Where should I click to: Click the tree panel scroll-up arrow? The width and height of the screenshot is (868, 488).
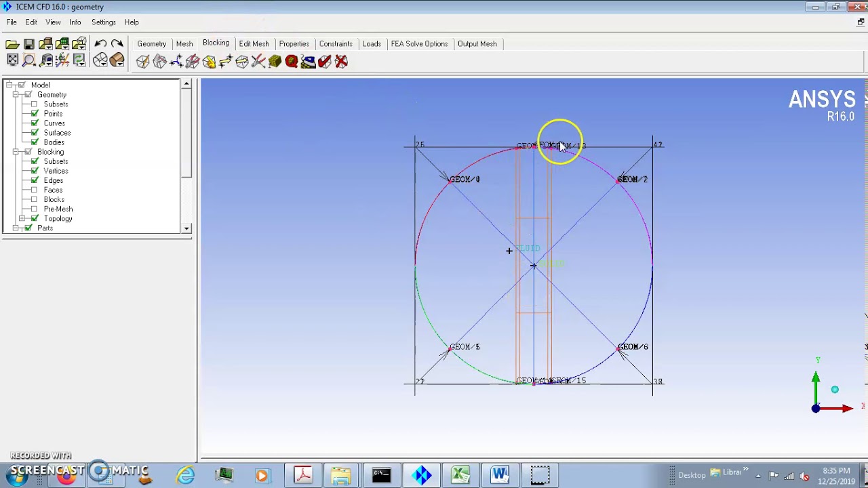(186, 84)
